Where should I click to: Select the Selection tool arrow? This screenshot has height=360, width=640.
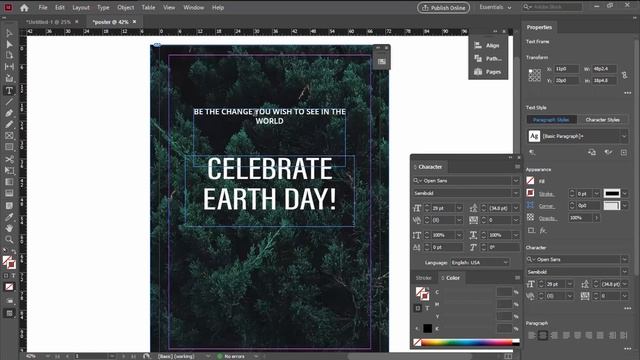pyautogui.click(x=9, y=33)
